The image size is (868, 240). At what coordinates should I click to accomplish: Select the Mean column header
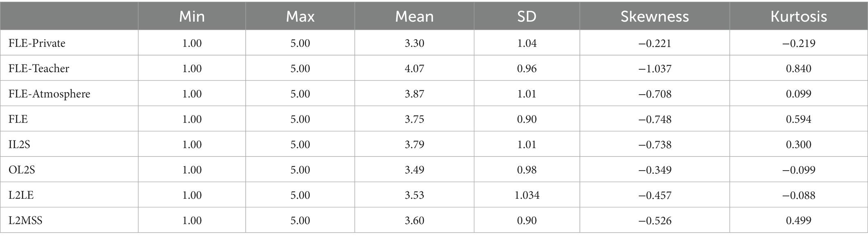click(414, 16)
